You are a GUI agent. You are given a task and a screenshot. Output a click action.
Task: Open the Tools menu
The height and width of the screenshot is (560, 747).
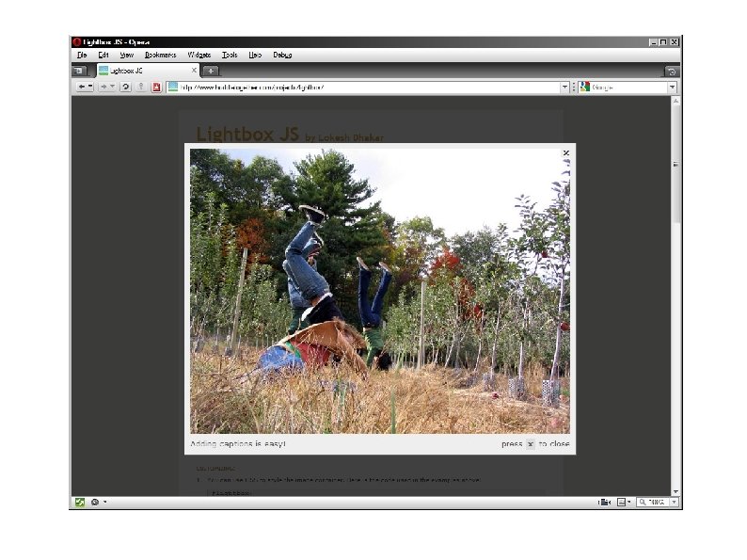tap(230, 55)
